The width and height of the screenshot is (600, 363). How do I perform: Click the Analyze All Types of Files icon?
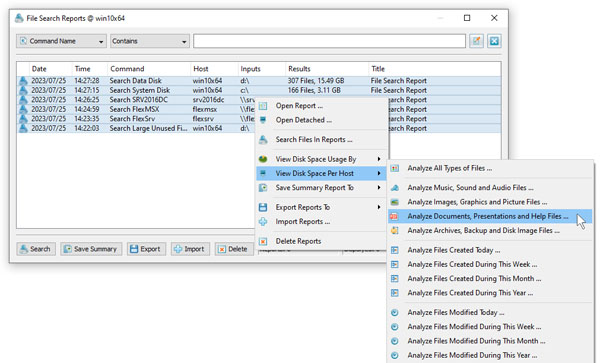pos(395,168)
